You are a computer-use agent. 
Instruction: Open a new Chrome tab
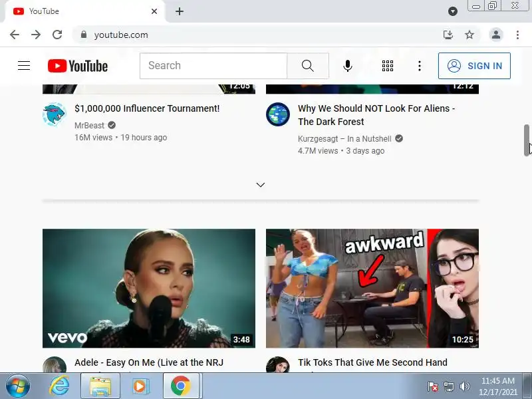coord(180,11)
